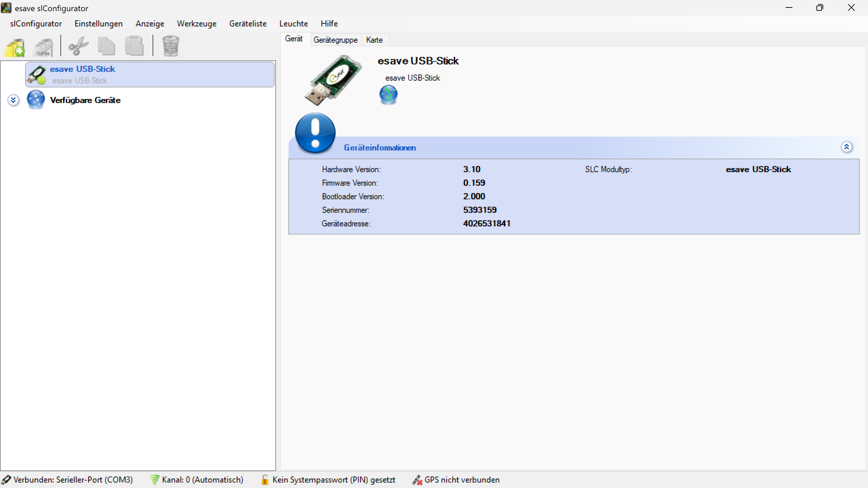Switch to the Karte tab
Image resolution: width=868 pixels, height=488 pixels.
point(374,40)
